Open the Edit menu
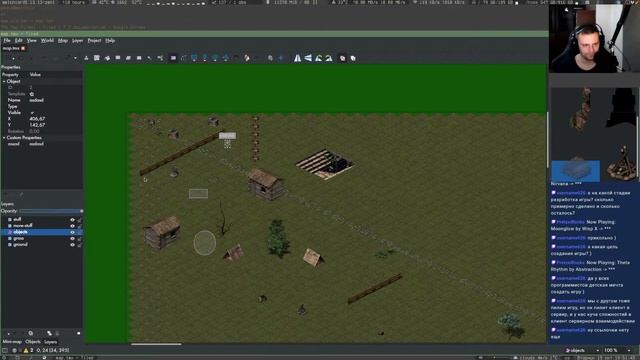640x360 pixels. click(19, 40)
